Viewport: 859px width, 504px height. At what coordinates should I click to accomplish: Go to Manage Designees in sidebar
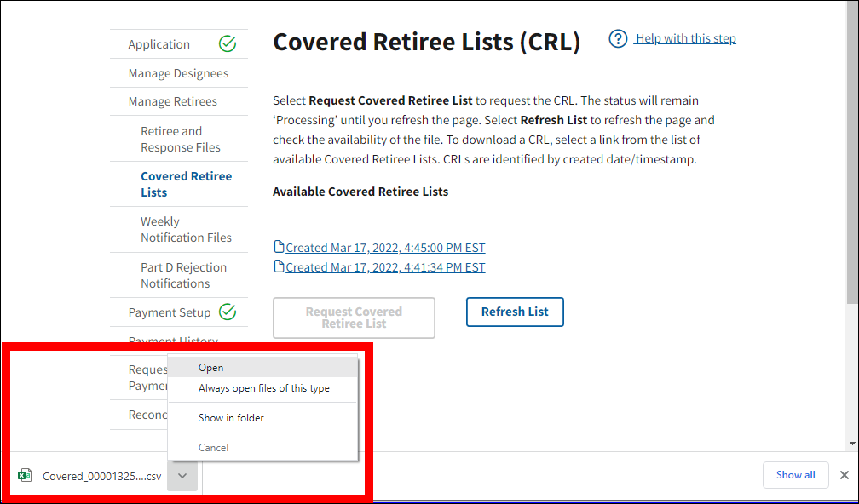point(178,73)
